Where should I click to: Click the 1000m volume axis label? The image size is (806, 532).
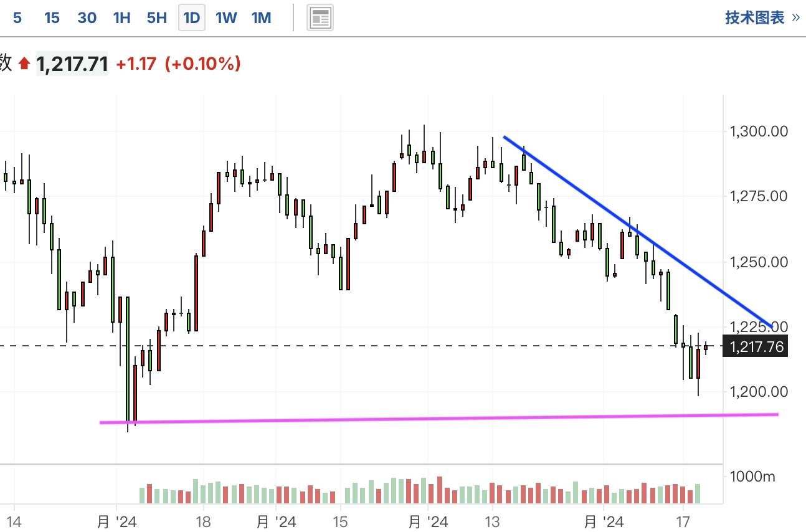(x=753, y=477)
